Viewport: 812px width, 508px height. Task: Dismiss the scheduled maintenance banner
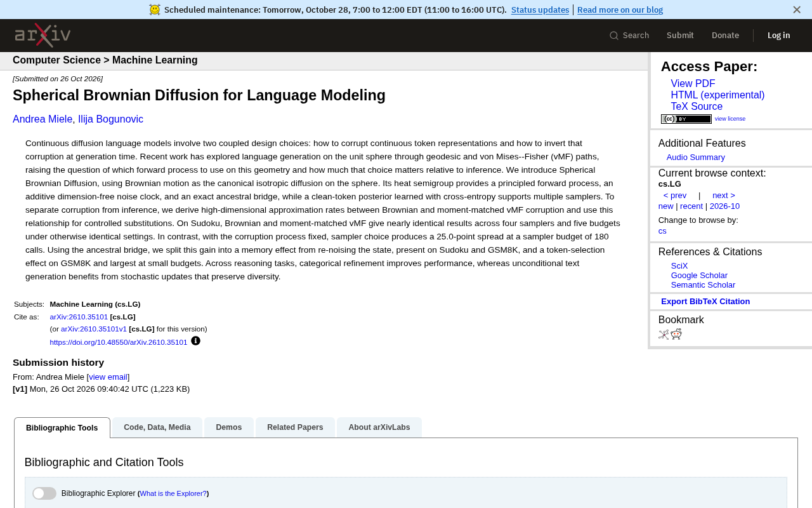[x=797, y=10]
